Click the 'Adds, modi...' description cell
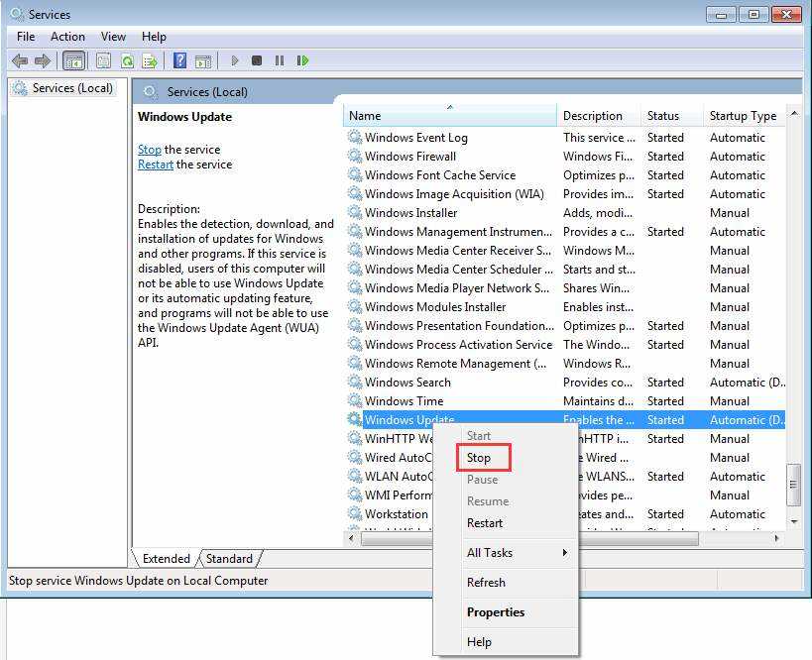This screenshot has height=660, width=812. tap(598, 213)
